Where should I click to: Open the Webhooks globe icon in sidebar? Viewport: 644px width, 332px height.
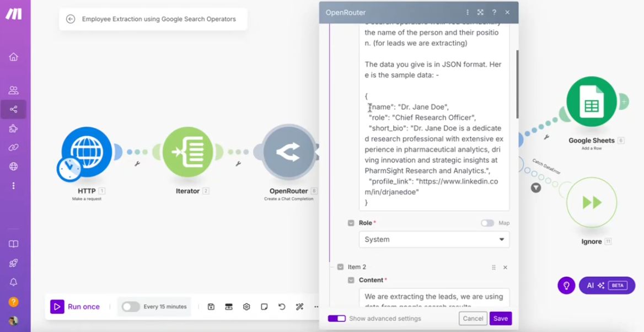(x=14, y=167)
